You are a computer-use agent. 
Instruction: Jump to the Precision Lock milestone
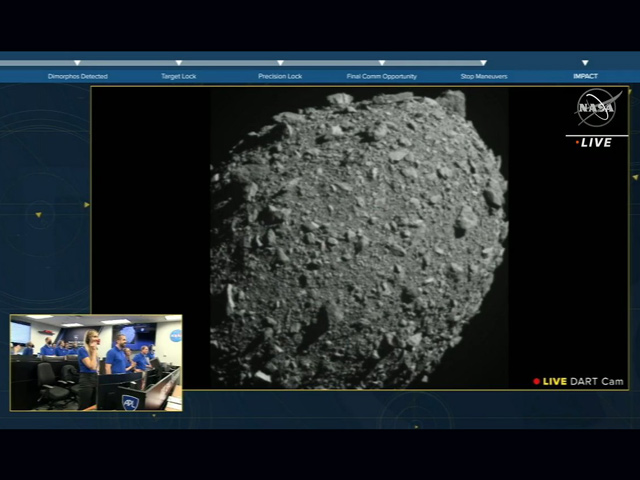[x=280, y=77]
